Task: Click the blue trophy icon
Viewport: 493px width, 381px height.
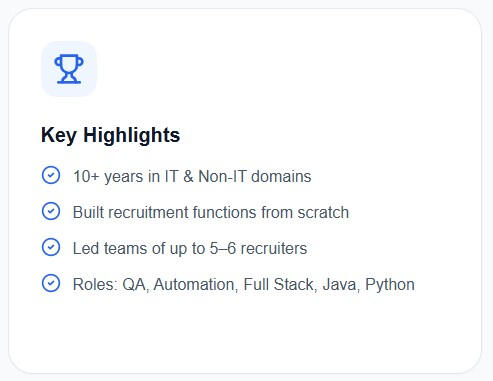Action: (x=69, y=69)
